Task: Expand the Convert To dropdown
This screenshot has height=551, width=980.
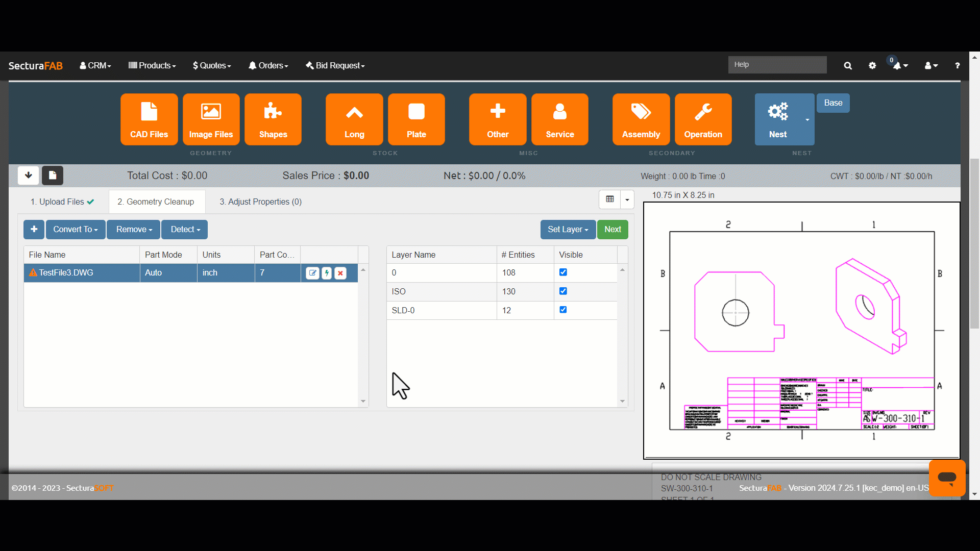Action: click(x=76, y=230)
